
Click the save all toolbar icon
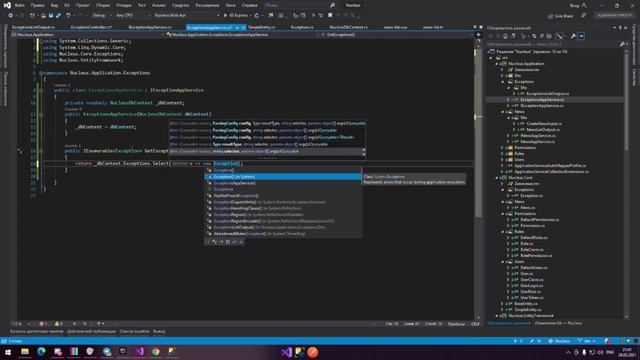[x=58, y=16]
